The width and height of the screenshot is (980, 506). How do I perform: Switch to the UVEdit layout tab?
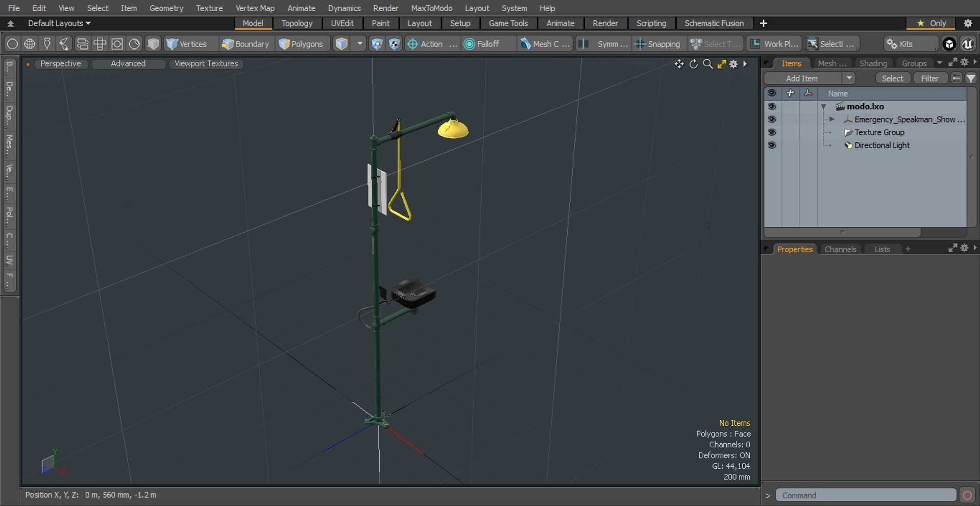[342, 23]
